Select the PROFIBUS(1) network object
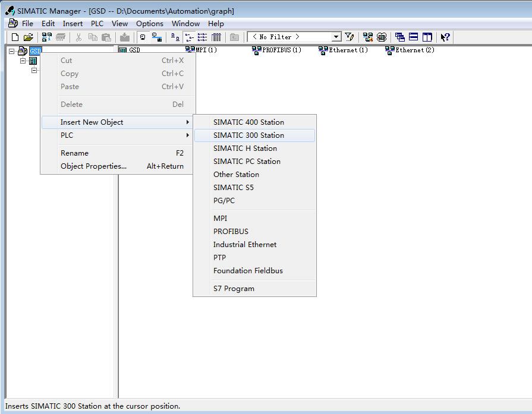The image size is (532, 414). tap(276, 50)
